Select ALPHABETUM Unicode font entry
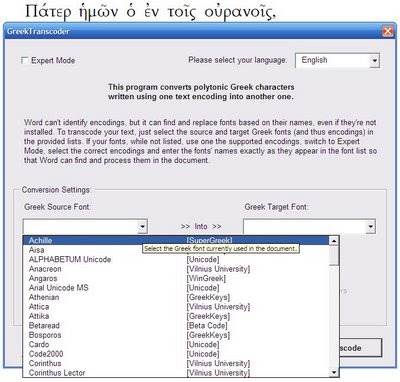The height and width of the screenshot is (382, 400). [176, 259]
